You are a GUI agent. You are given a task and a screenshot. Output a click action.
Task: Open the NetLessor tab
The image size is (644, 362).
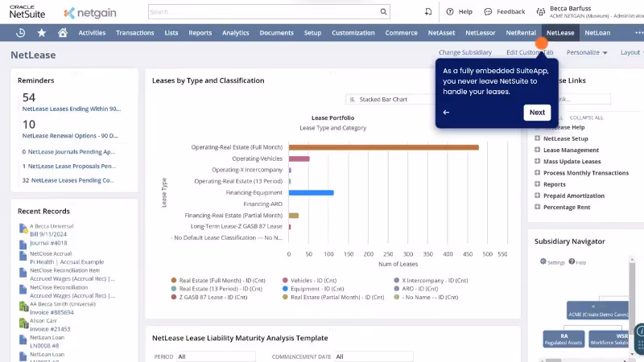tap(480, 33)
